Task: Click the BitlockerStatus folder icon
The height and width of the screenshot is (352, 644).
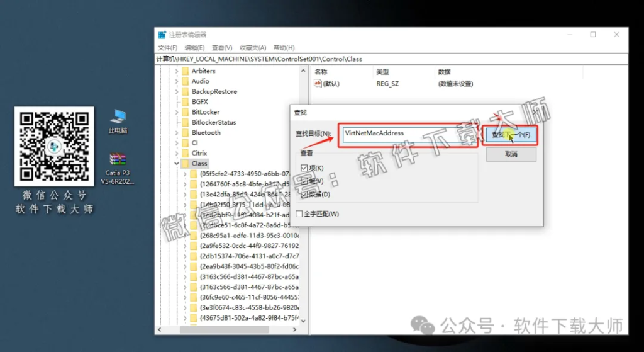Action: (x=185, y=122)
